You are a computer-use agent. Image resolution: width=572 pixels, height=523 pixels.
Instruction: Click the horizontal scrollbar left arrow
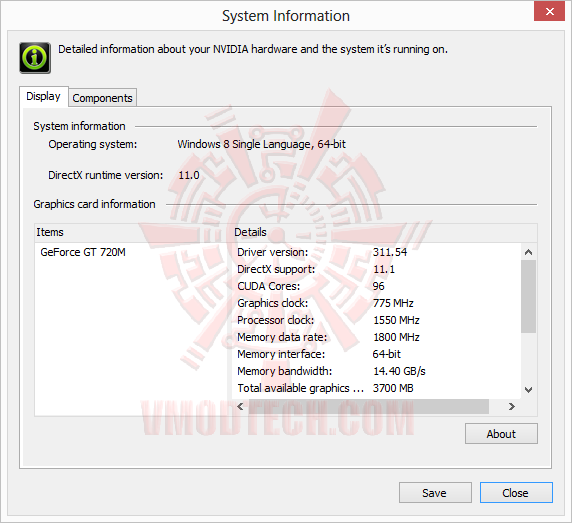pos(240,406)
